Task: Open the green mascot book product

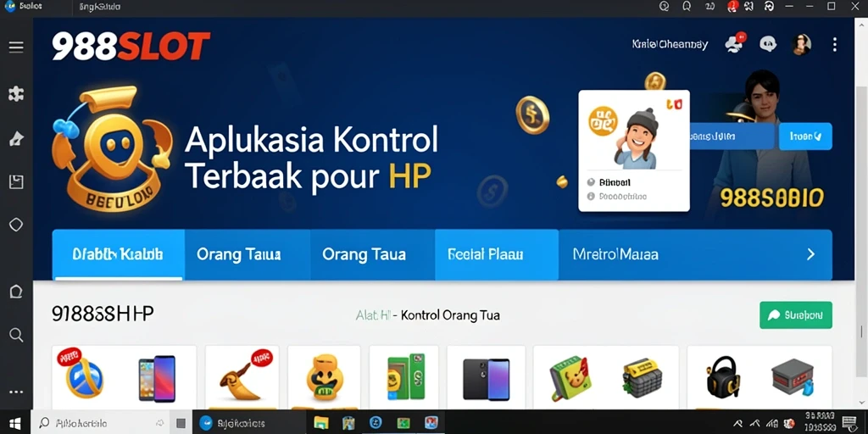Action: pos(570,379)
